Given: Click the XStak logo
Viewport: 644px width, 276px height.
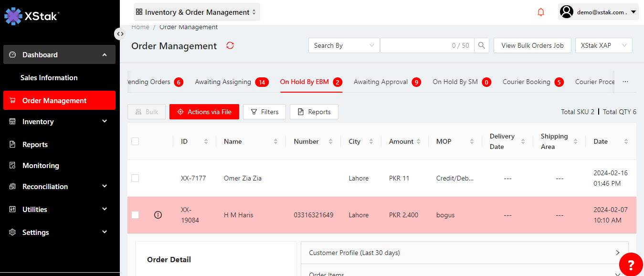Looking at the screenshot, I should coord(32,16).
